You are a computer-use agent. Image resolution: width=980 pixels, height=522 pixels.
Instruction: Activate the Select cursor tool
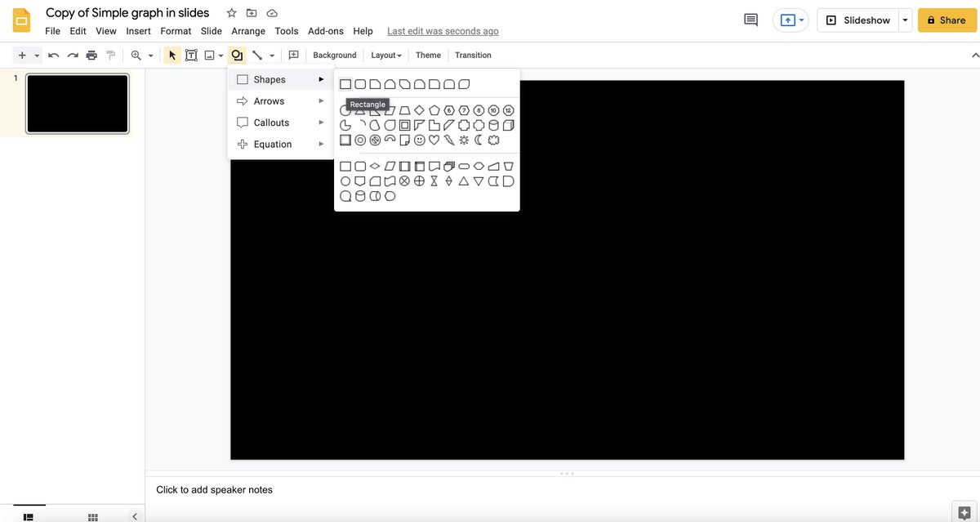click(171, 55)
